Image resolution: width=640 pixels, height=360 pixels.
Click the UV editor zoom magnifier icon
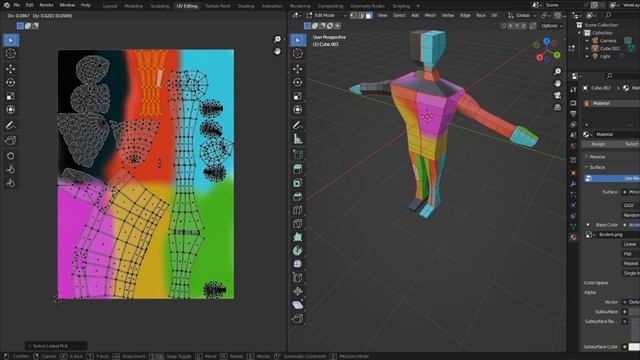click(x=278, y=39)
